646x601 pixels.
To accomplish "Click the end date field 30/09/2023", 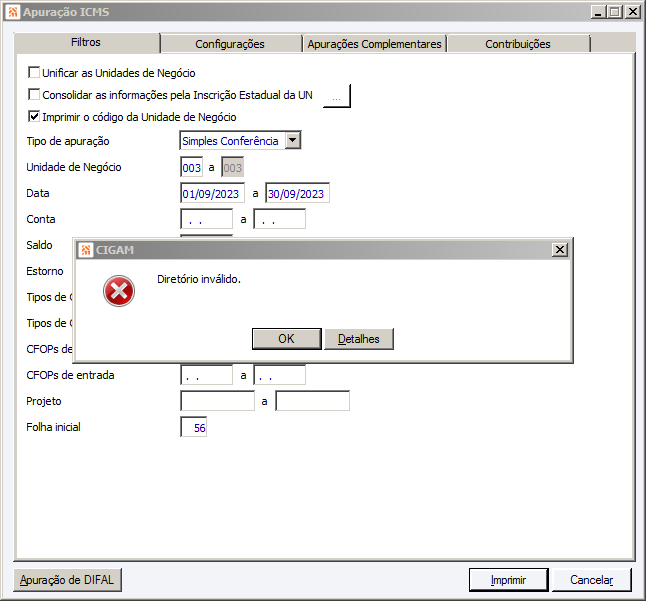I will 297,193.
